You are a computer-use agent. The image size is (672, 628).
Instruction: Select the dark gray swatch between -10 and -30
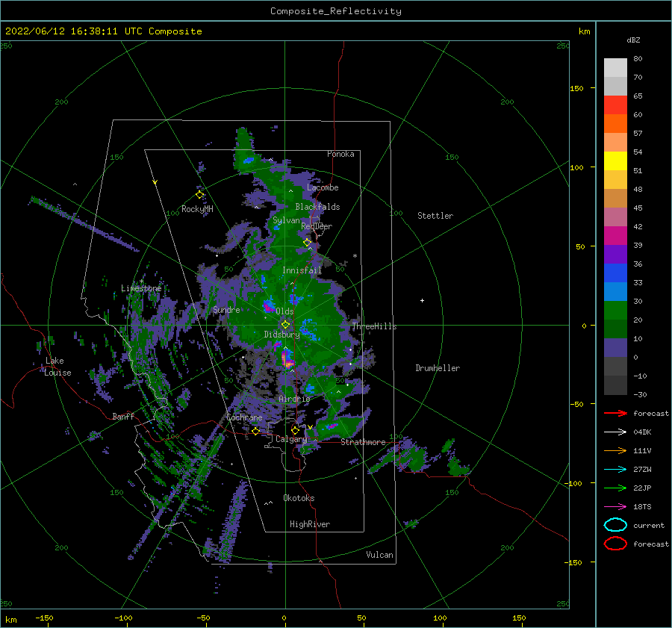tap(615, 385)
